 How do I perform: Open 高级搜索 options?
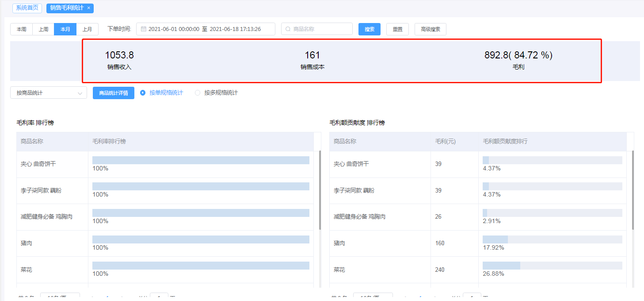[x=430, y=29]
